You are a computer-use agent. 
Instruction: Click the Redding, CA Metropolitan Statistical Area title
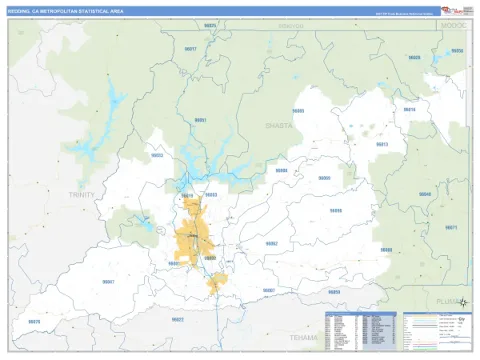(66, 11)
